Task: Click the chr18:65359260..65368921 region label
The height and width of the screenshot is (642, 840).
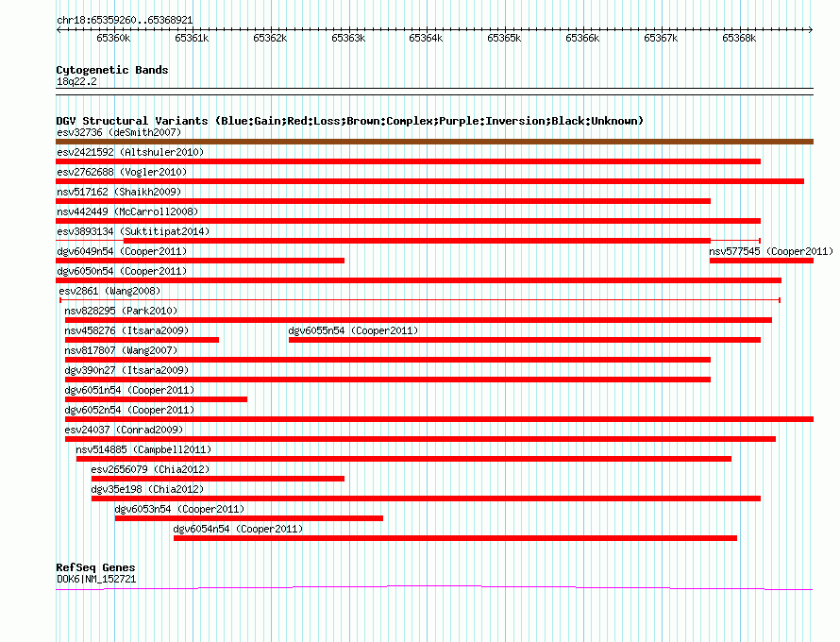Action: tap(125, 20)
